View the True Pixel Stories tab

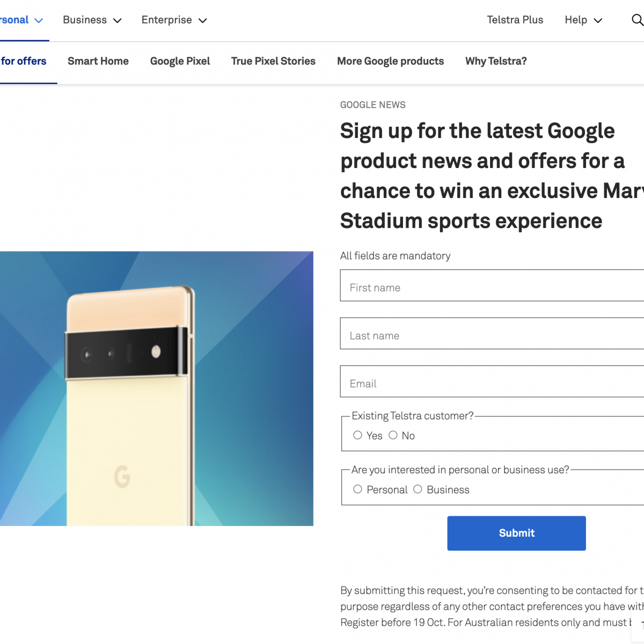pyautogui.click(x=273, y=61)
